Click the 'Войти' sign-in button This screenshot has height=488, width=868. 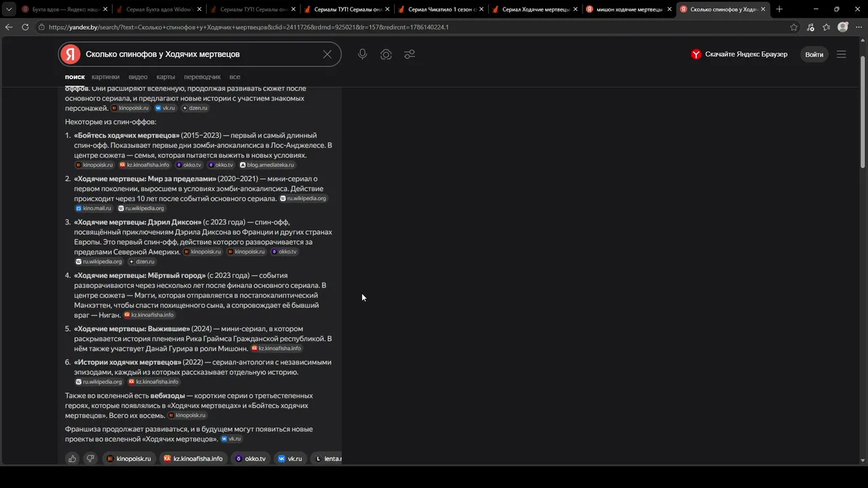[x=814, y=54]
